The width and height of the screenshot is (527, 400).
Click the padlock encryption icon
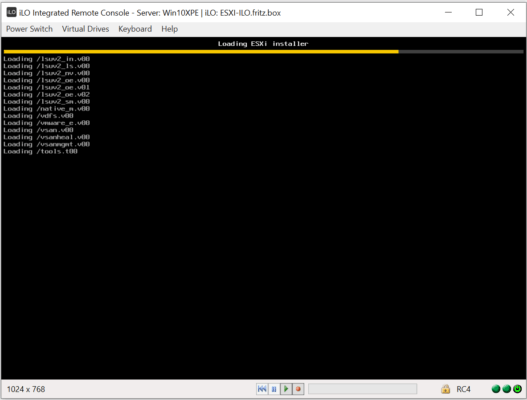click(x=445, y=389)
